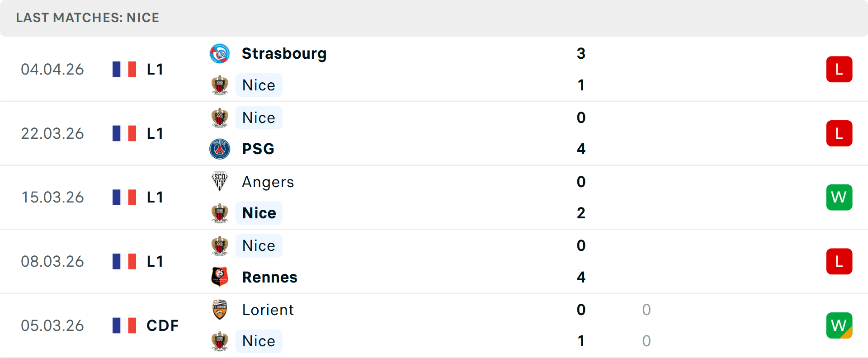Open the Rennes team link
The image size is (868, 358).
[269, 277]
